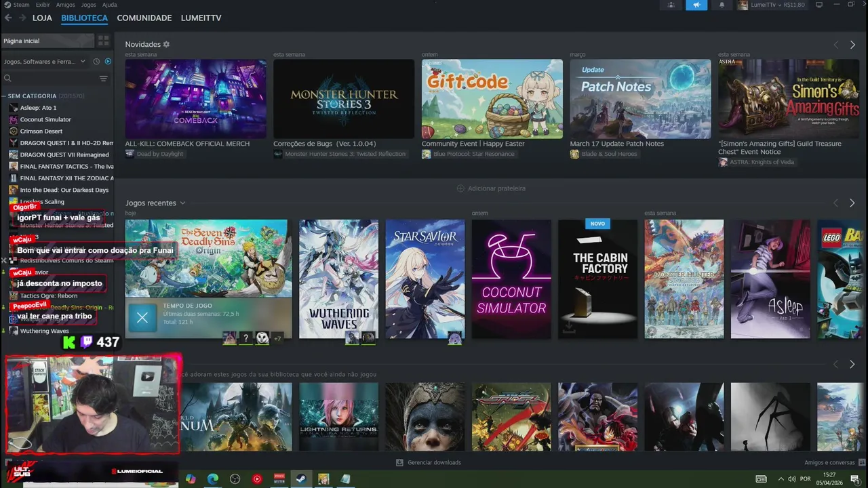The image size is (868, 488).
Task: Open Copilot from the taskbar
Action: coord(191,479)
